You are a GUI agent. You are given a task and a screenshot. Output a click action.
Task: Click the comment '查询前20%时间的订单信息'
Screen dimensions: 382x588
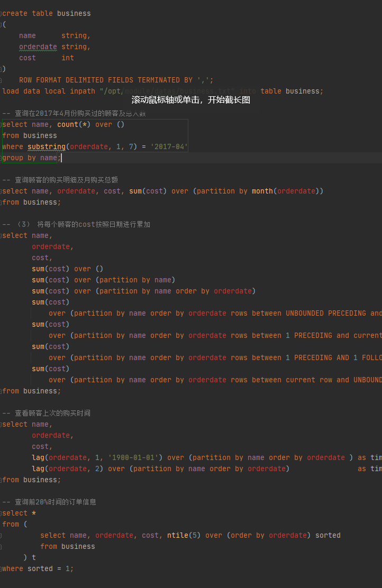point(49,502)
